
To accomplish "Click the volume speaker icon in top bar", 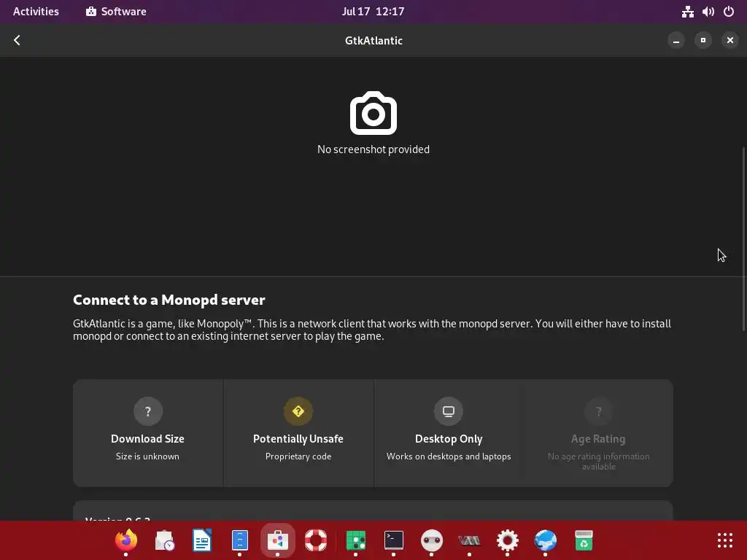I will coord(708,12).
